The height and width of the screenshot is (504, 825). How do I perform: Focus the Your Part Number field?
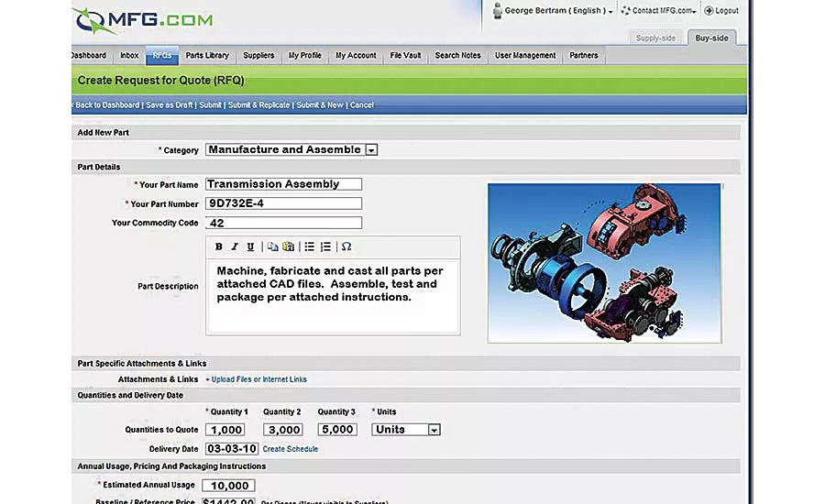point(283,203)
